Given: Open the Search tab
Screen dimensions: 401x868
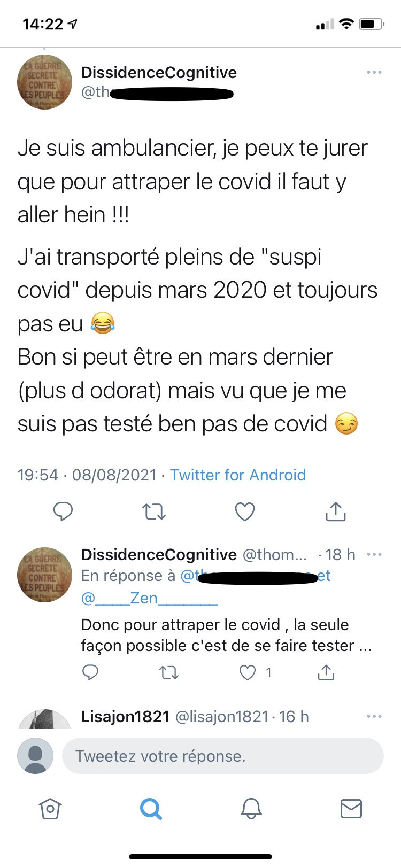Looking at the screenshot, I should [151, 809].
